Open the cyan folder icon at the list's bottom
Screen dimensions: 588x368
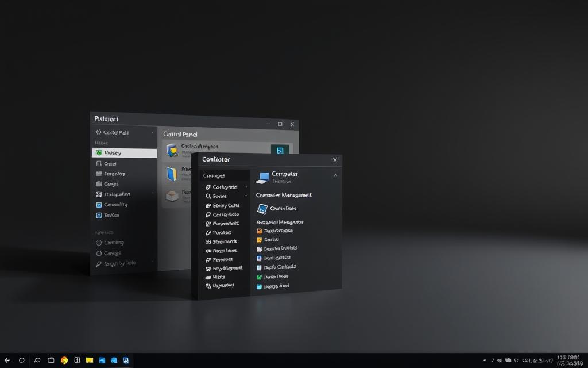[x=259, y=286]
